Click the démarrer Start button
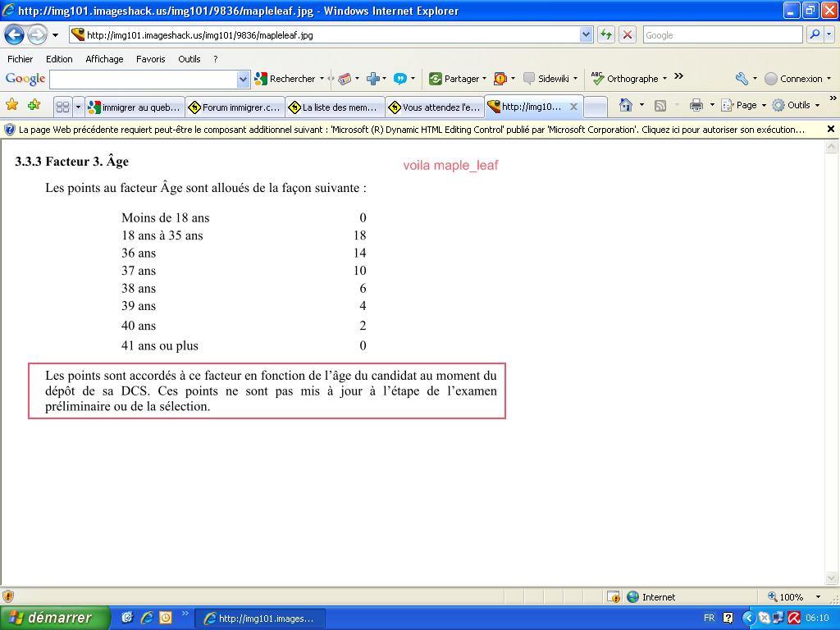This screenshot has width=840, height=630. [54, 618]
